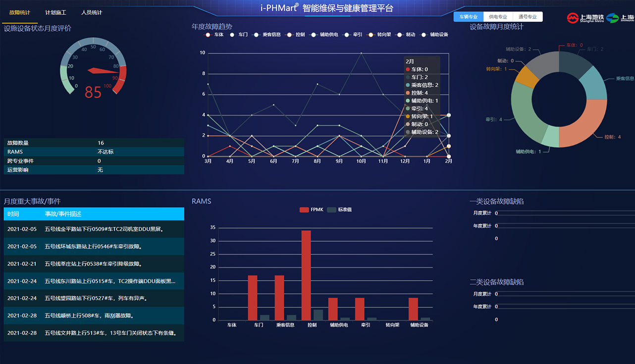Click the 事故/事件描述 column header
The height and width of the screenshot is (364, 635).
(63, 214)
